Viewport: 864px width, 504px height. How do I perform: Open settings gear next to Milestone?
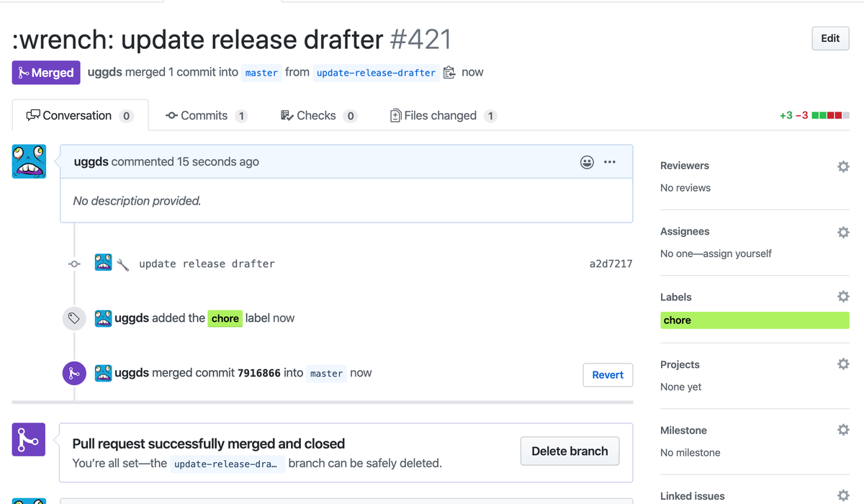(842, 430)
